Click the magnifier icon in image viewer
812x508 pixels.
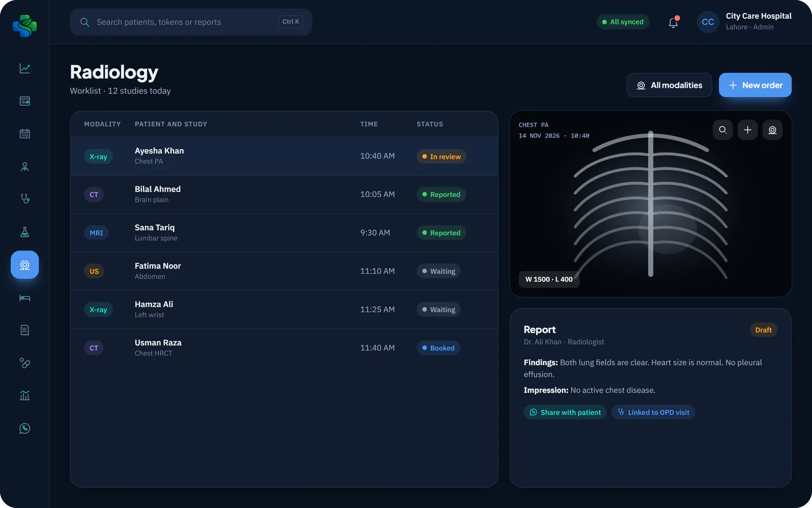(723, 130)
